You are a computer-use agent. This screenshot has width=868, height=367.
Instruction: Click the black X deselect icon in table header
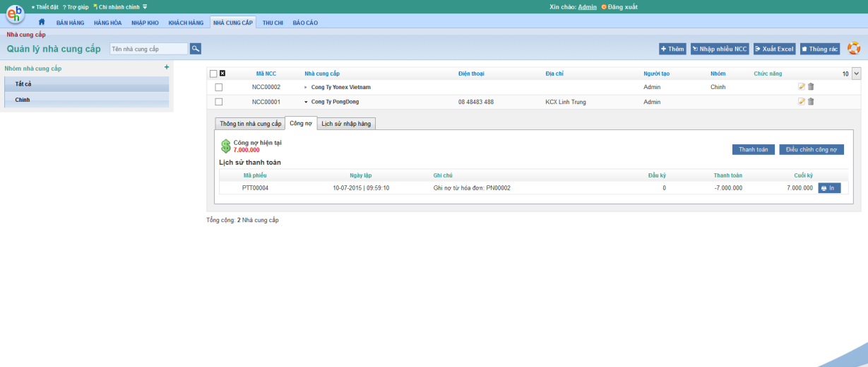tap(222, 74)
